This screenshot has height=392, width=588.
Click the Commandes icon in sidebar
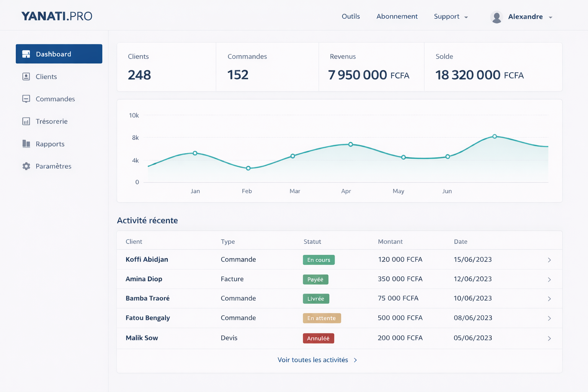(26, 99)
